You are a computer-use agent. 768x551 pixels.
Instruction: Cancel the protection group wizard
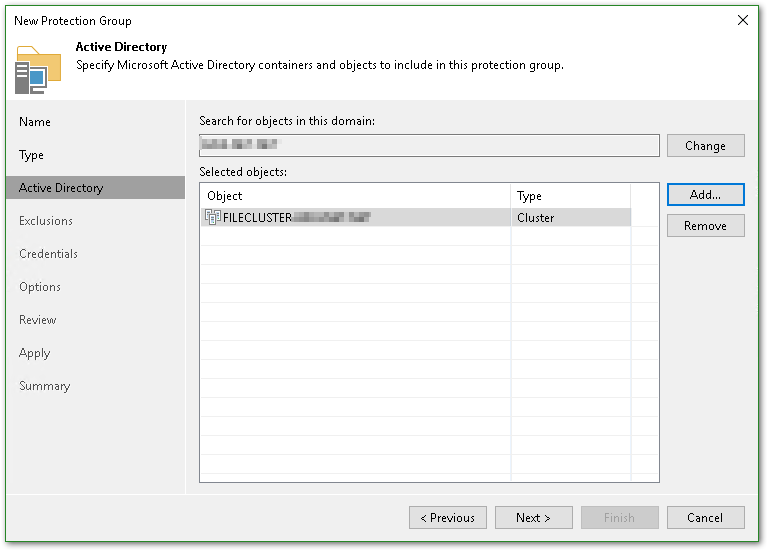(705, 517)
